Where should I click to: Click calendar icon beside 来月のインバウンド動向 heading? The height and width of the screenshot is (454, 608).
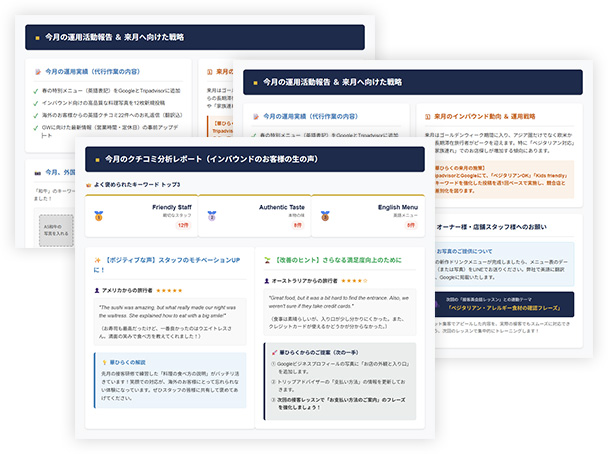427,117
